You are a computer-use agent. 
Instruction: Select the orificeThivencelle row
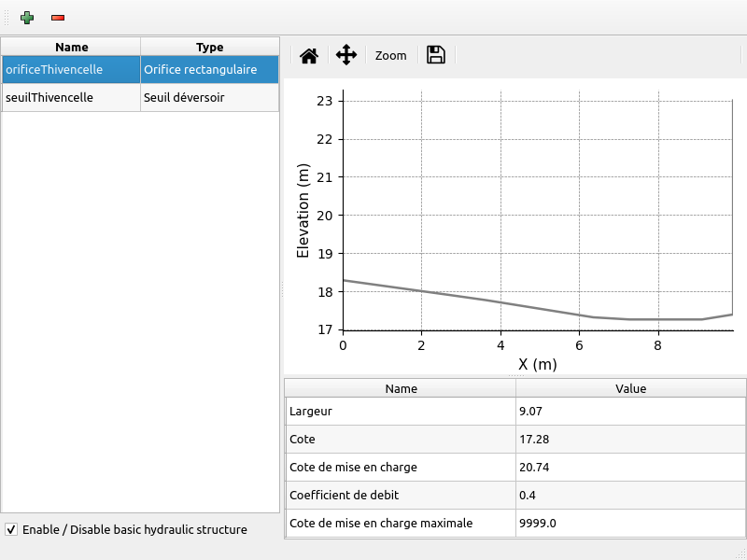[71, 69]
